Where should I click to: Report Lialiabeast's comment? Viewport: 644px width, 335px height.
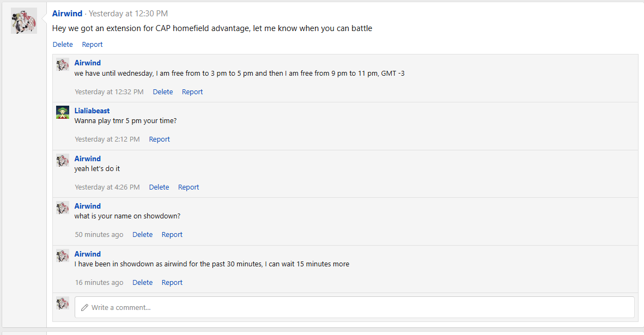(x=159, y=139)
